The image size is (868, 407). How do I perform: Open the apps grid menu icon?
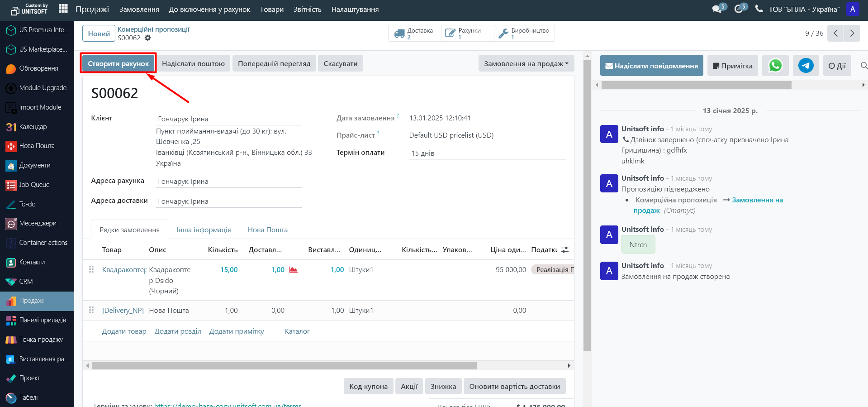63,9
